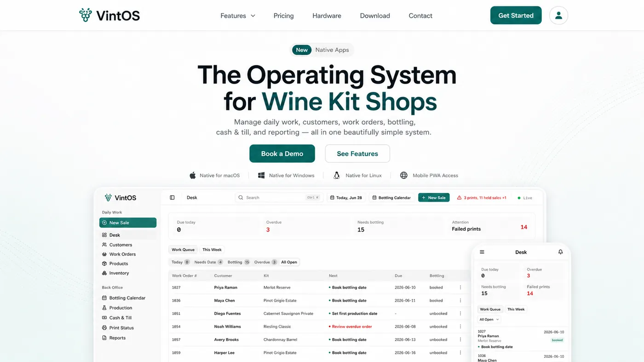Viewport: 644px width, 362px height.
Task: Select the Overdue filter chip showing 3
Action: pyautogui.click(x=266, y=262)
